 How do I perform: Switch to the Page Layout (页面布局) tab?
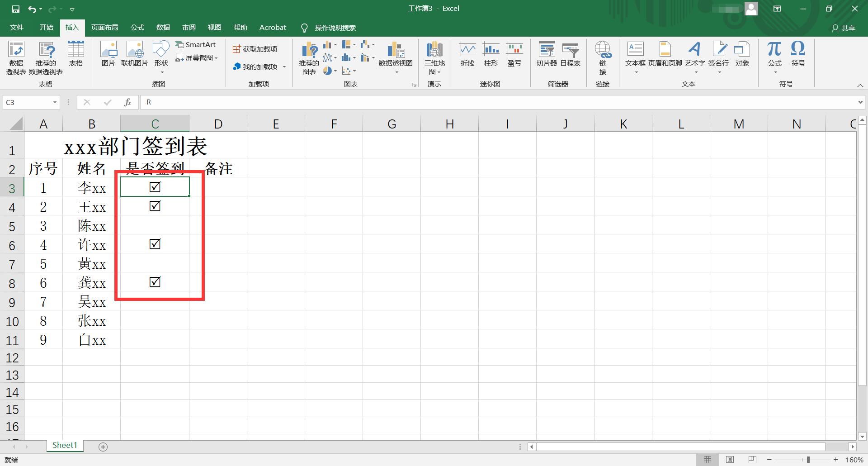tap(104, 28)
